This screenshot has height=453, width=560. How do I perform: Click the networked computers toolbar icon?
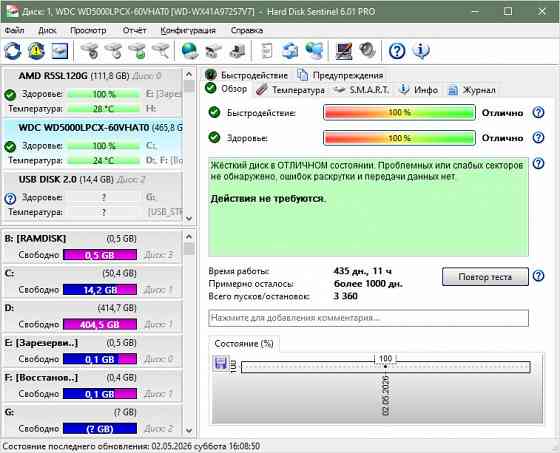pos(314,50)
